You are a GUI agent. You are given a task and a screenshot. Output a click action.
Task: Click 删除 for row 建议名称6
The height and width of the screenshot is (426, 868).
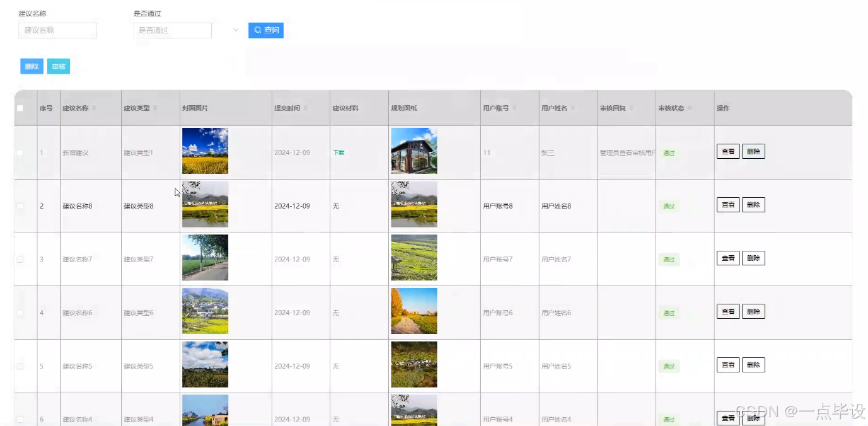coord(753,311)
